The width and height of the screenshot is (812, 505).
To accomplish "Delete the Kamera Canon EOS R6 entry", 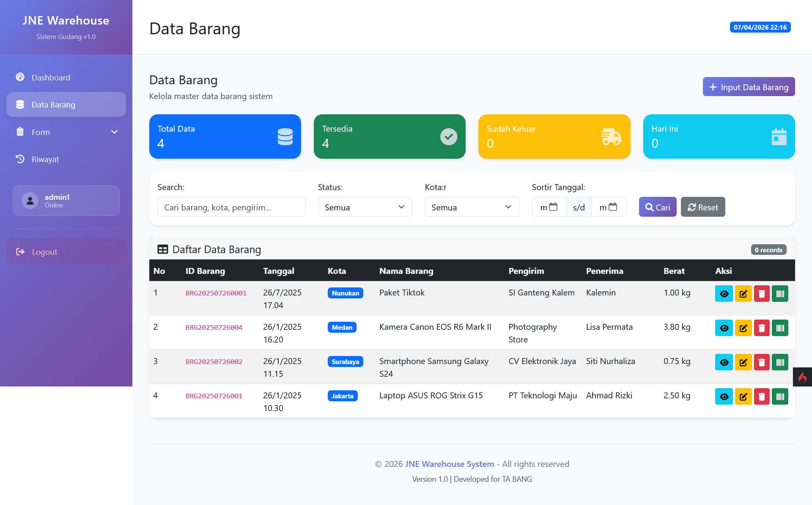I will pyautogui.click(x=762, y=328).
